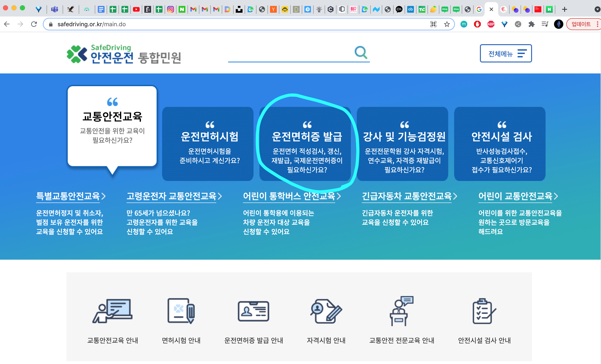Expand 고령운전자 교통안전교육 chevron link
The width and height of the screenshot is (601, 364).
220,196
